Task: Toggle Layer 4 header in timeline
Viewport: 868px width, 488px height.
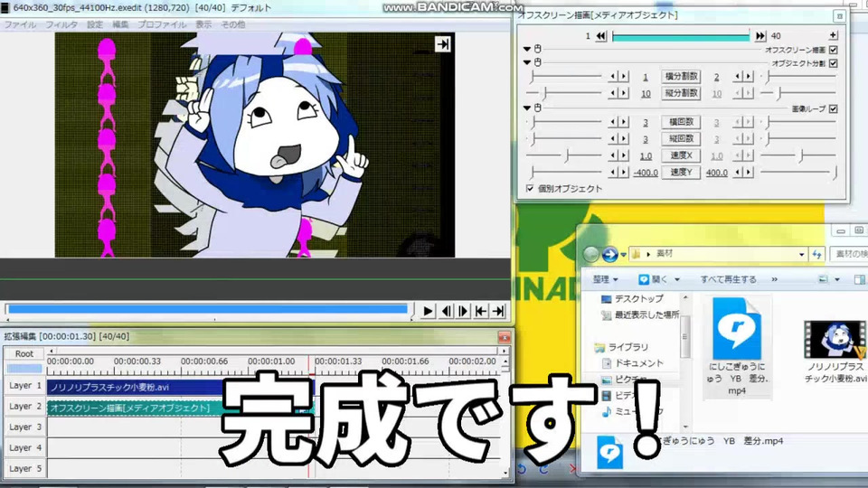Action: (24, 447)
